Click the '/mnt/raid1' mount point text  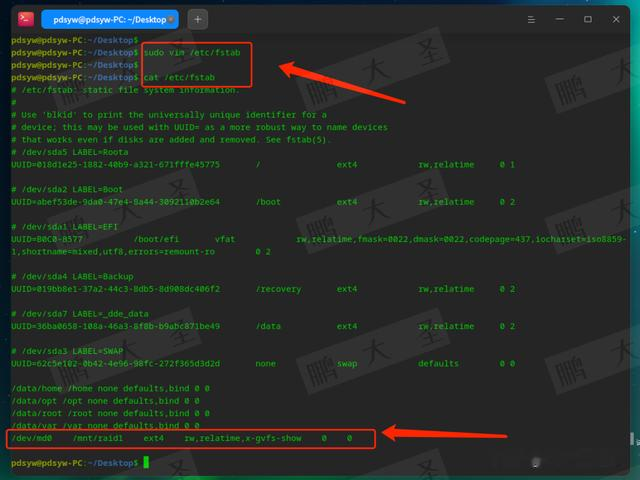tap(98, 438)
